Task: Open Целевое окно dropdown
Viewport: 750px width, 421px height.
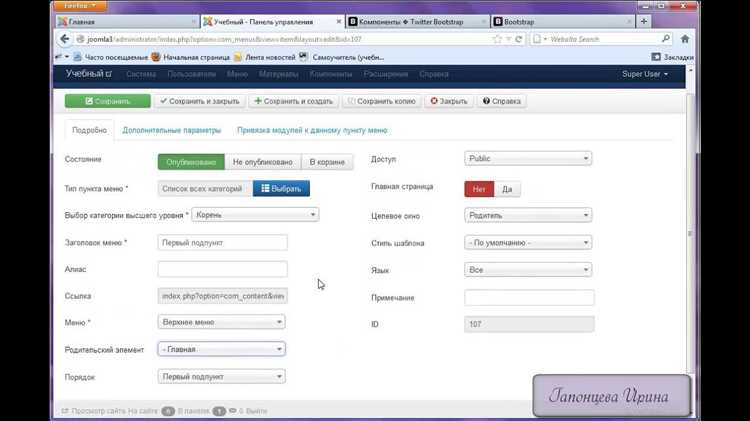Action: pyautogui.click(x=528, y=215)
